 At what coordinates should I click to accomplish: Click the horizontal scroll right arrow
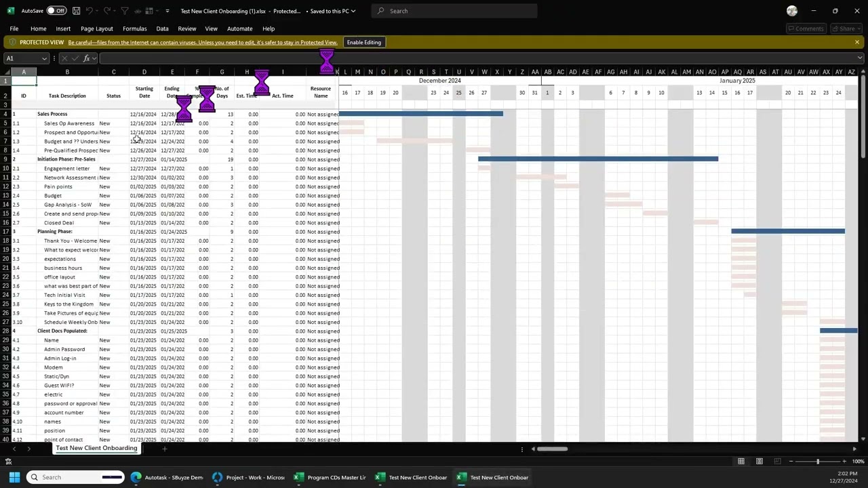pos(854,449)
